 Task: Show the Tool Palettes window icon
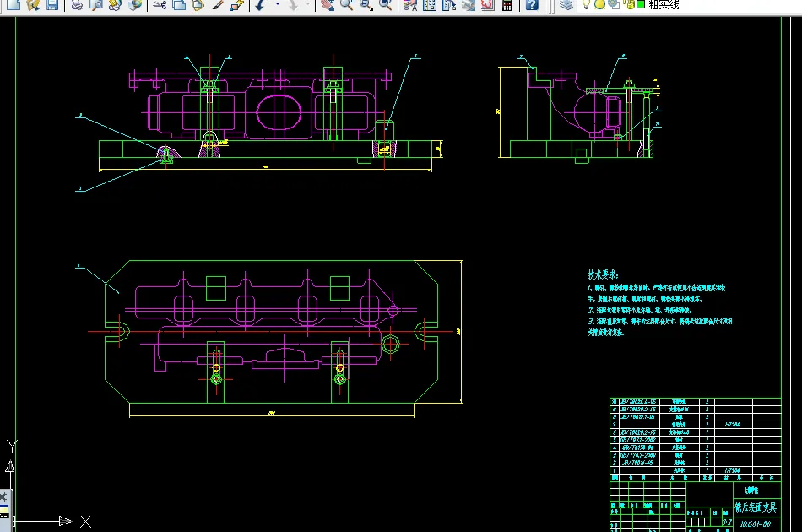click(449, 4)
